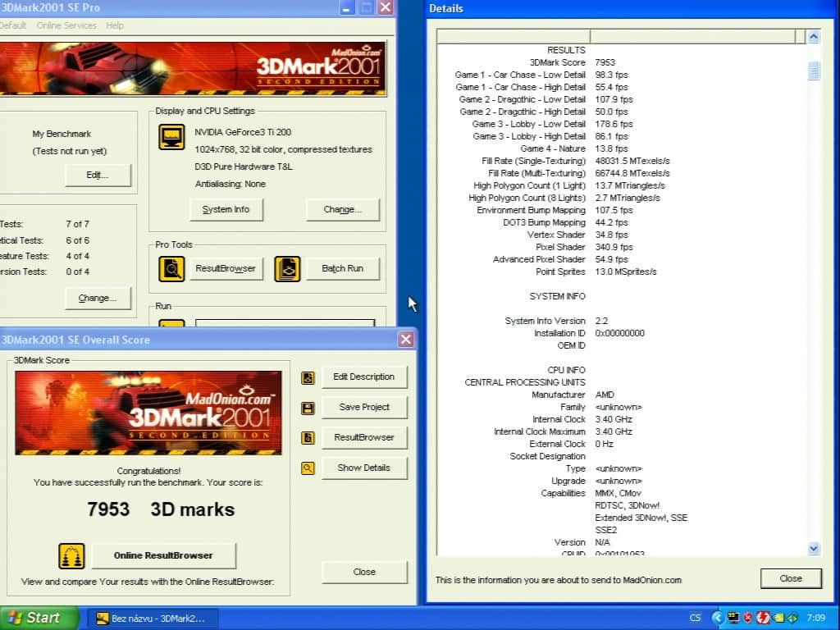Click the Details list scrollbar thumb
Screen dimensions: 840x630
(814, 71)
